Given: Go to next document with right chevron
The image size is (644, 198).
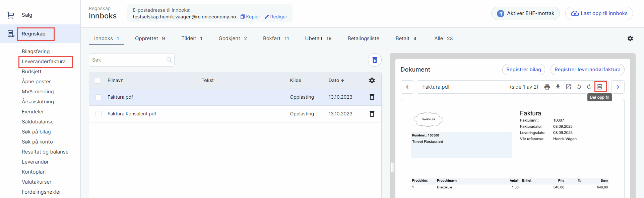Looking at the screenshot, I should point(618,87).
